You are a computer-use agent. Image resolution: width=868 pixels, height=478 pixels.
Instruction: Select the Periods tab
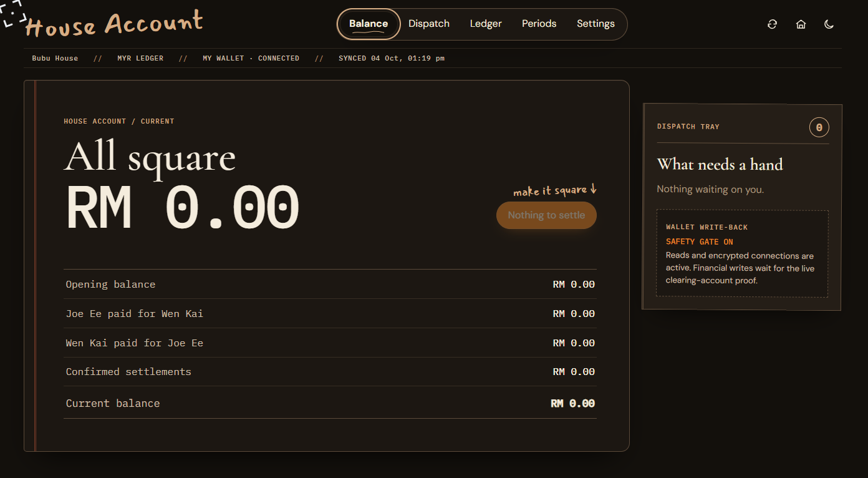[x=539, y=24]
